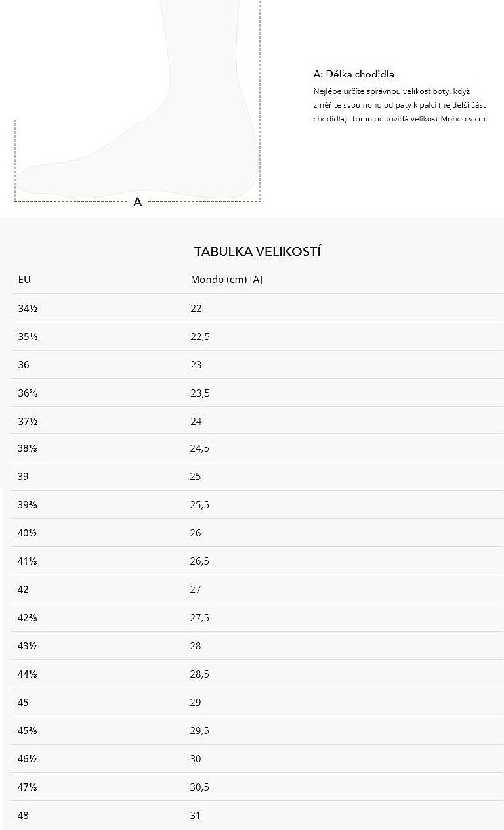Click the Mondo value 27,5
This screenshot has width=504, height=830.
click(x=200, y=617)
